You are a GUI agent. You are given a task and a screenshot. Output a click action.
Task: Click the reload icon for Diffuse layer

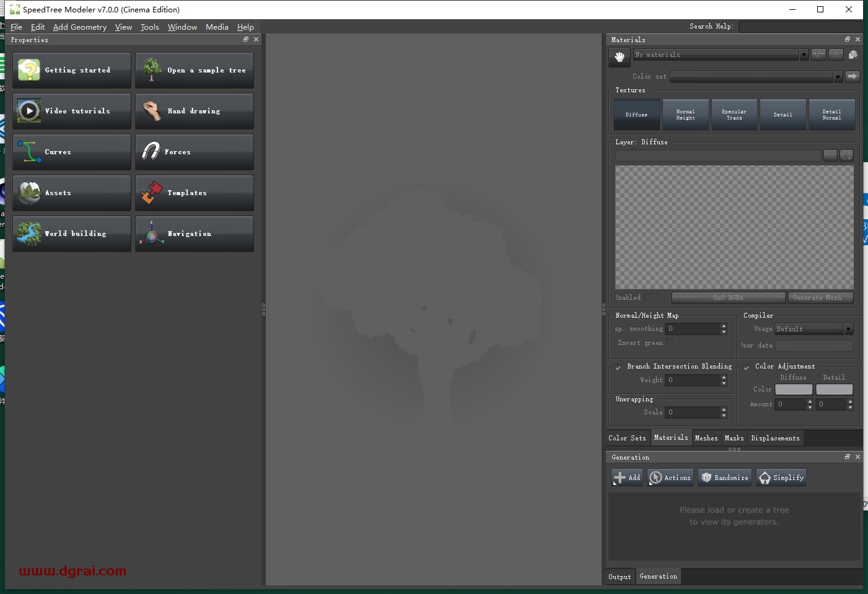pos(846,155)
